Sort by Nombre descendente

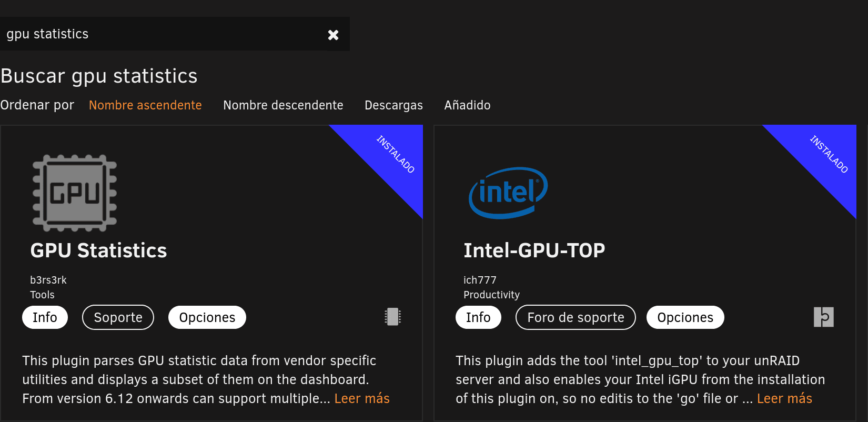[283, 105]
